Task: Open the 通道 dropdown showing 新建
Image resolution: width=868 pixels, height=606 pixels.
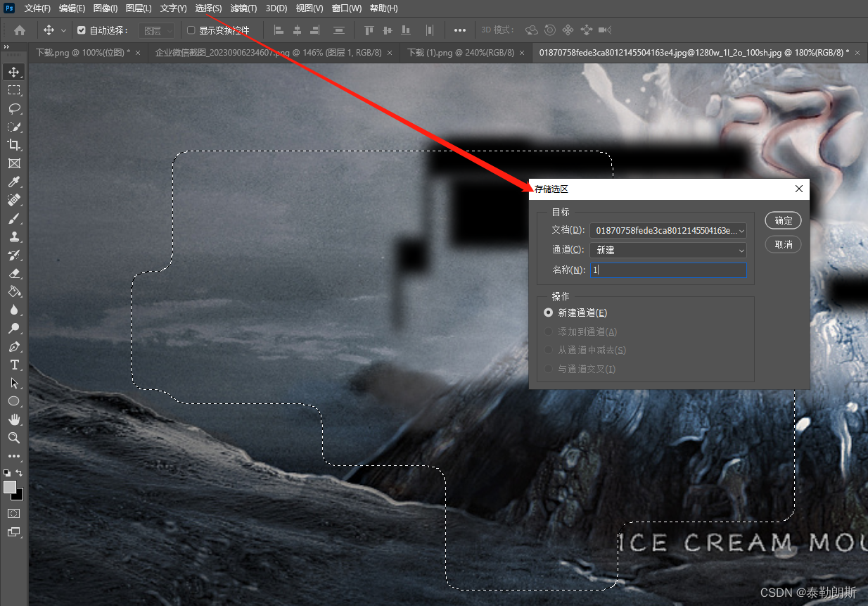Action: [668, 250]
